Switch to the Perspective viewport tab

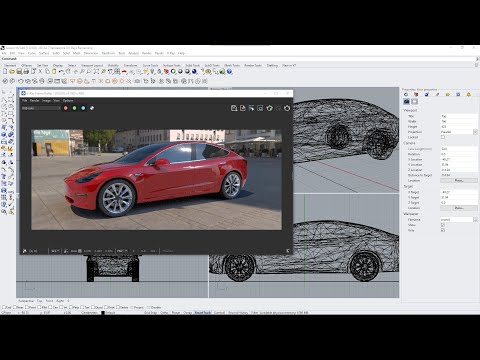point(26,301)
